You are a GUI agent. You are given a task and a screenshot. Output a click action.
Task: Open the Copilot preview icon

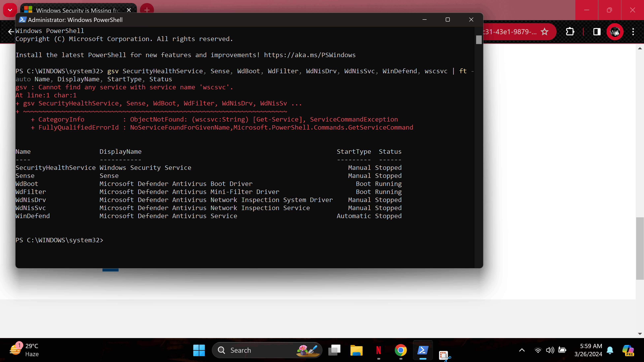click(x=628, y=350)
